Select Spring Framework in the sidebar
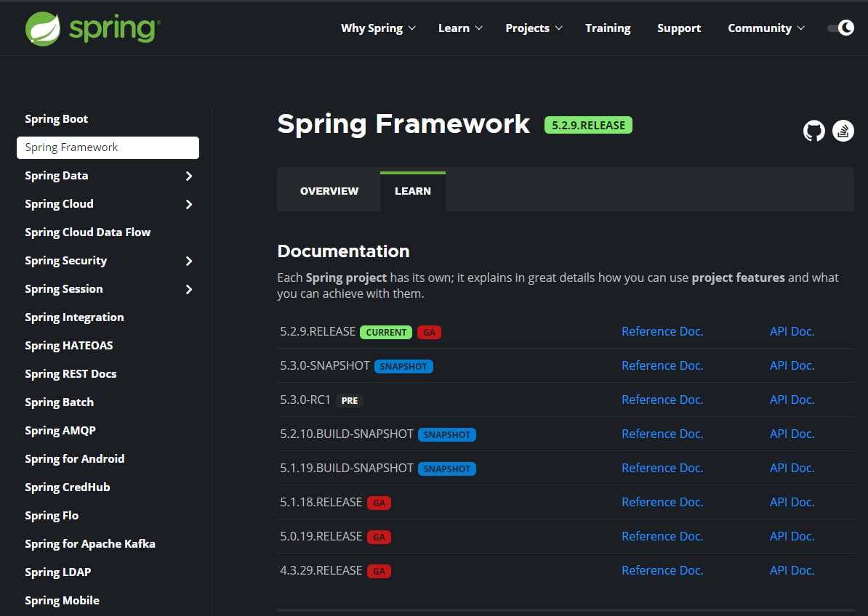This screenshot has width=868, height=616. coord(108,147)
